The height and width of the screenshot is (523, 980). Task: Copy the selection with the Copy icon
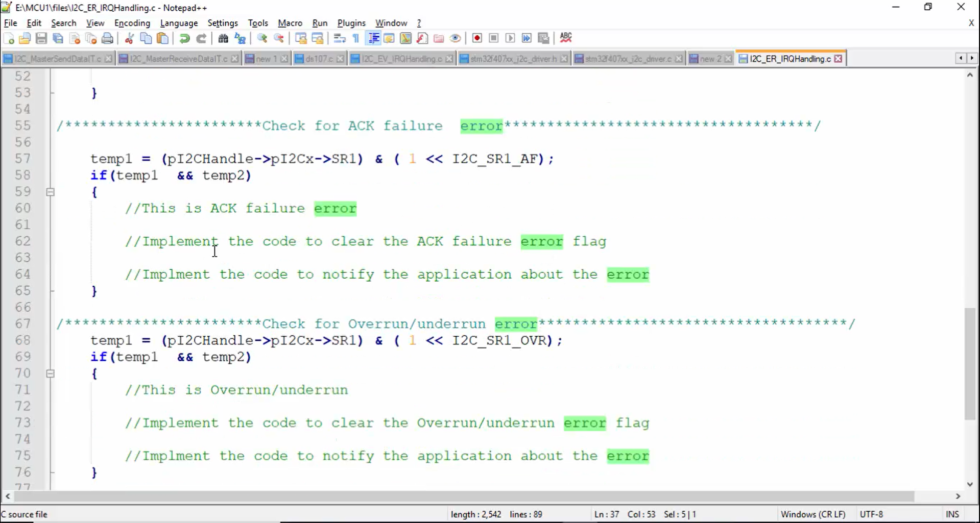[x=146, y=38]
